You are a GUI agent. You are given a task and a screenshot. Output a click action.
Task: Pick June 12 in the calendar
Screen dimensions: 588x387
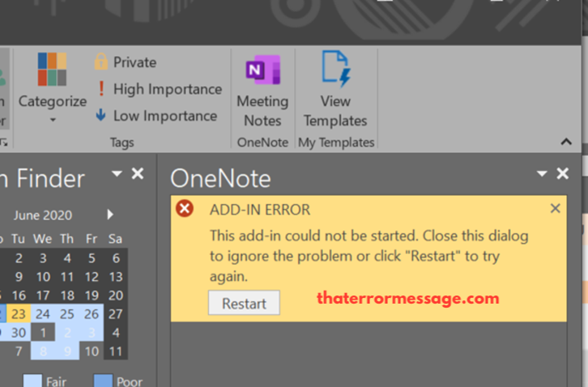tap(92, 277)
